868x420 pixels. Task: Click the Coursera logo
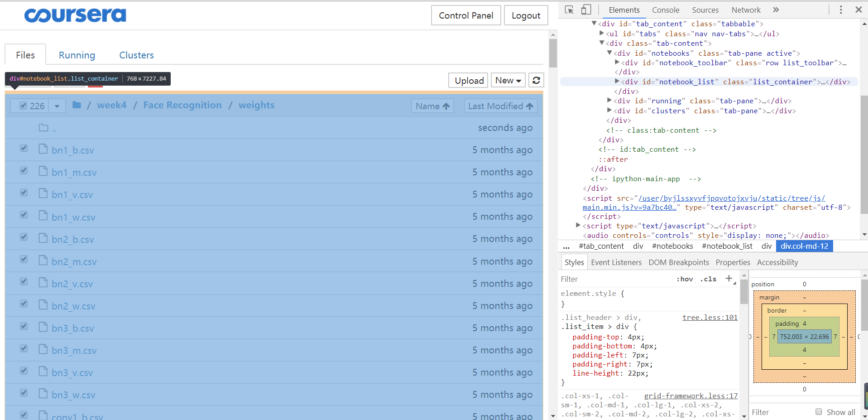(x=75, y=15)
